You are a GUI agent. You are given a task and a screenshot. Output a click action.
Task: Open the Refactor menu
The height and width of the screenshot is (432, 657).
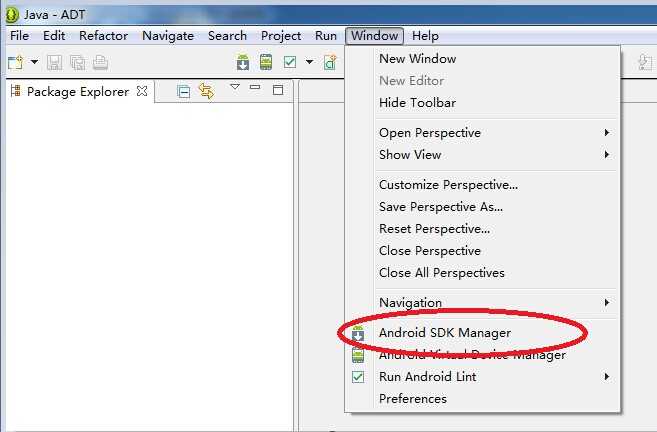click(103, 36)
